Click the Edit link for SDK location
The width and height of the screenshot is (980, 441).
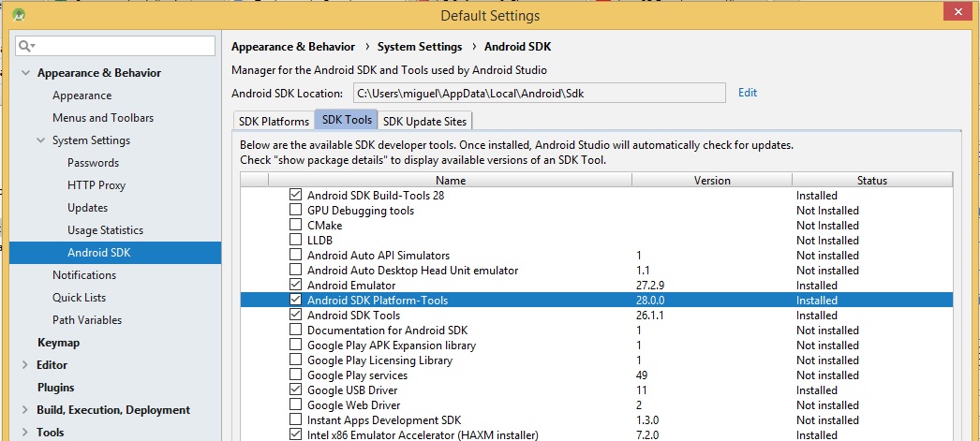(747, 93)
